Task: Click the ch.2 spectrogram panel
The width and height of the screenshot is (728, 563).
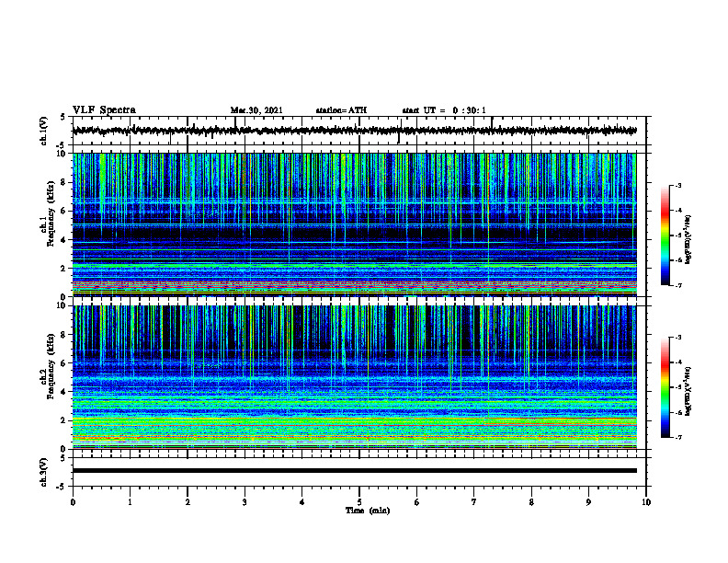Action: point(354,377)
